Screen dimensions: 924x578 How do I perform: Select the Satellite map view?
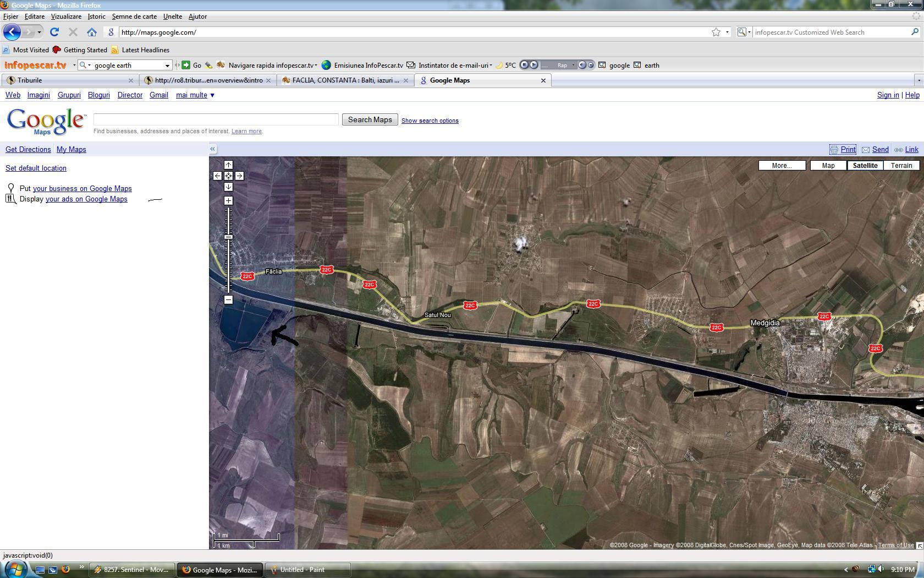point(865,166)
